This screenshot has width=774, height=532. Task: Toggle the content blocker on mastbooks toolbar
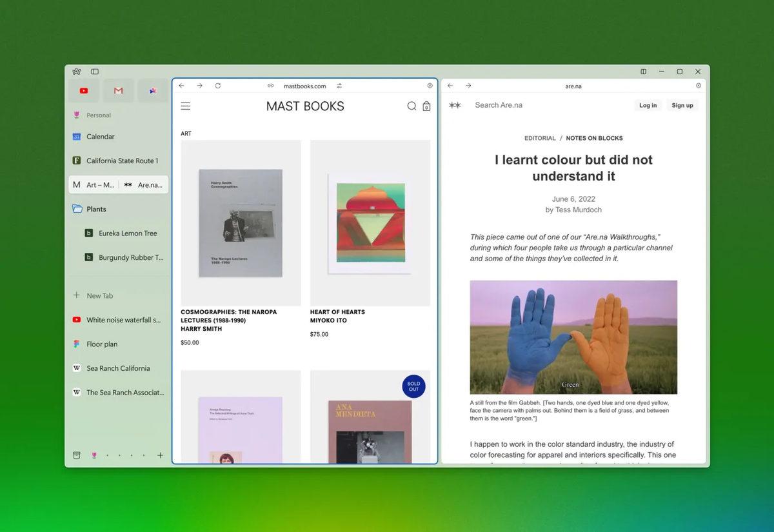point(430,85)
